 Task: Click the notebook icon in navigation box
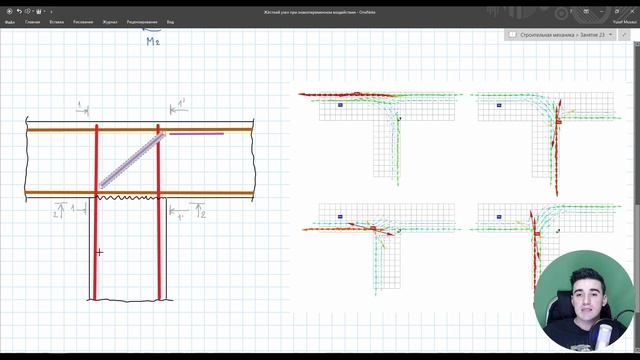coord(513,35)
